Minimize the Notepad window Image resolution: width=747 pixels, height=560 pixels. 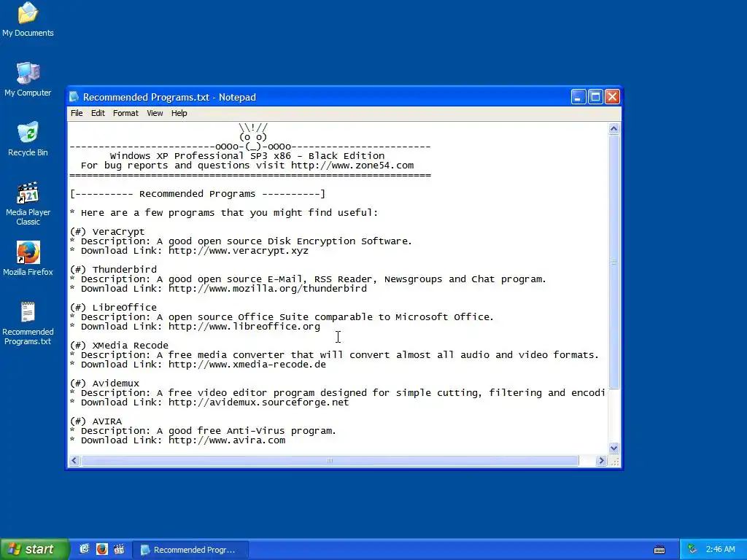point(578,97)
